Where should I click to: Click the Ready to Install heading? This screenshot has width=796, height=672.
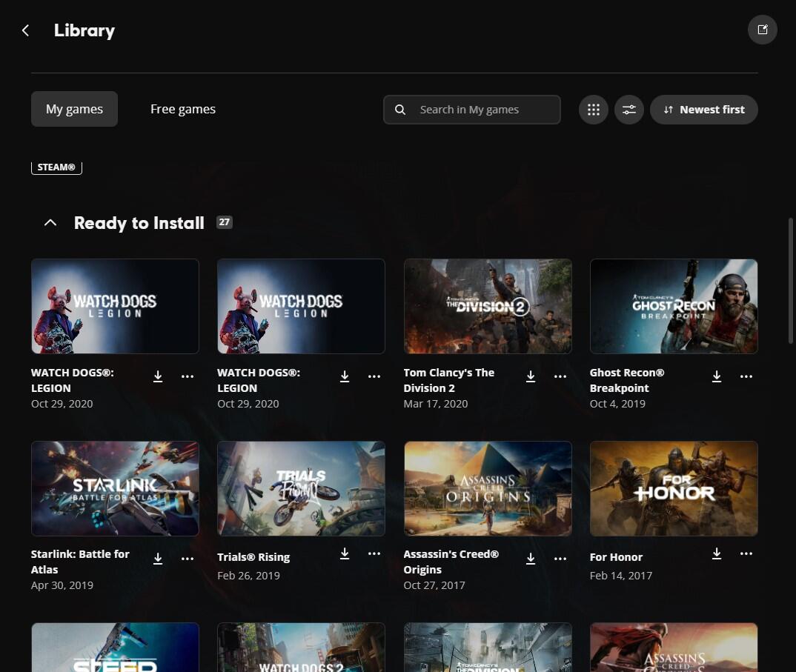click(139, 223)
